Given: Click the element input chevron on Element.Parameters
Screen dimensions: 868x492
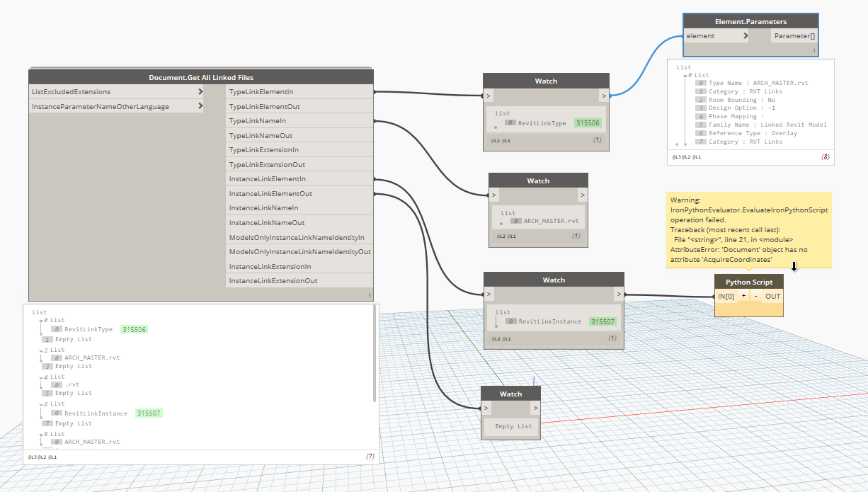Looking at the screenshot, I should pos(746,35).
